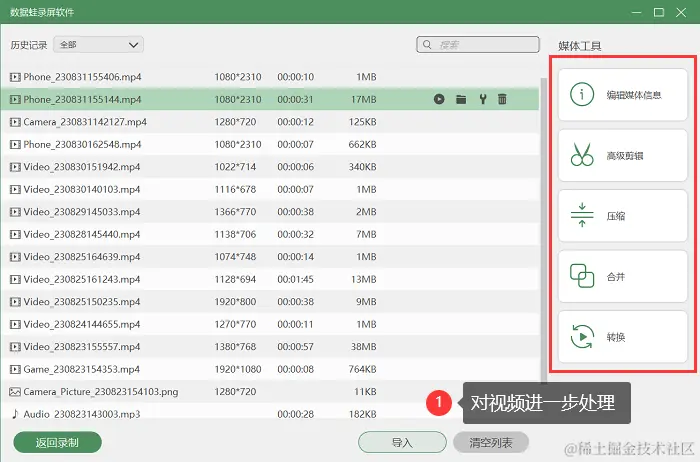Launch 高级剪辑 scissors tool
The width and height of the screenshot is (700, 462).
click(623, 155)
